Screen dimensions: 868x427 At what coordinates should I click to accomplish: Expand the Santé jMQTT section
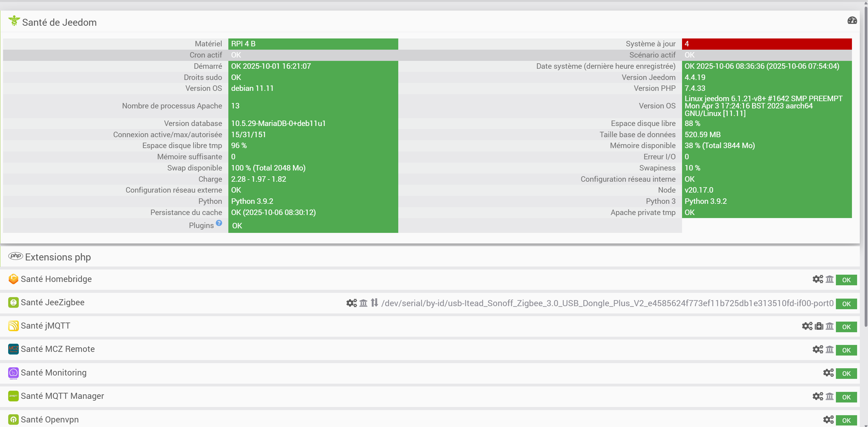coord(45,326)
